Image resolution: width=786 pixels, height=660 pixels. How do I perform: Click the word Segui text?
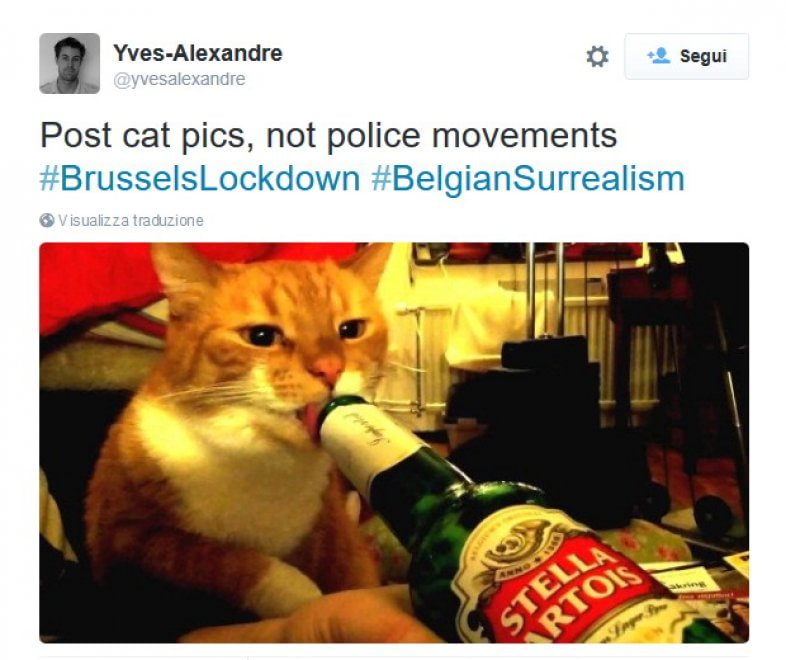pos(703,56)
